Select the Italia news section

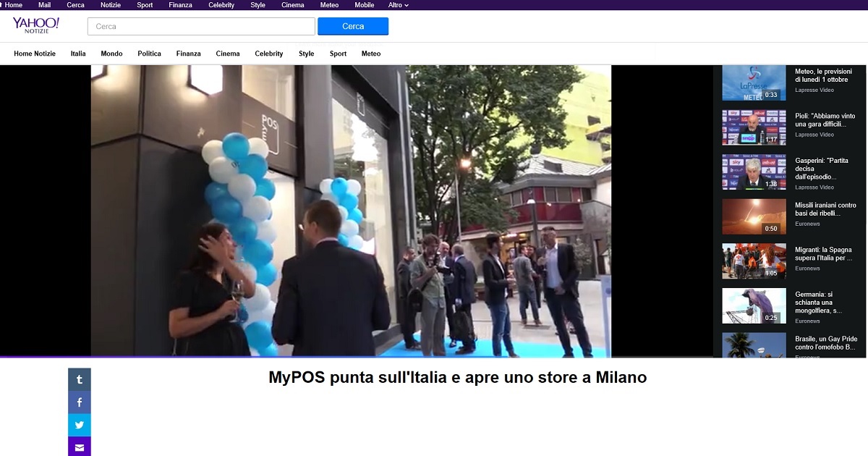point(78,54)
